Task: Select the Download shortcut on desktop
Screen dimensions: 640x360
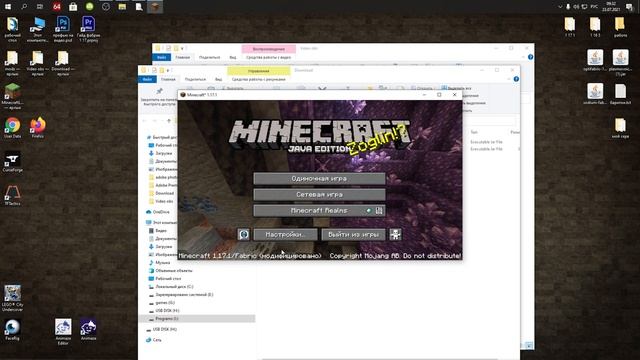Action: (x=63, y=63)
